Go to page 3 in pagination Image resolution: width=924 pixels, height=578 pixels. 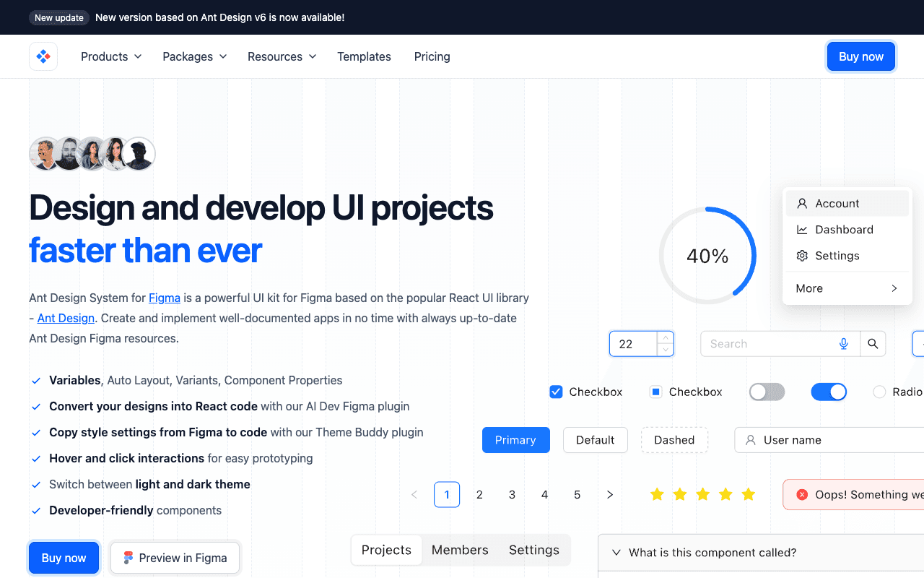[x=512, y=495]
